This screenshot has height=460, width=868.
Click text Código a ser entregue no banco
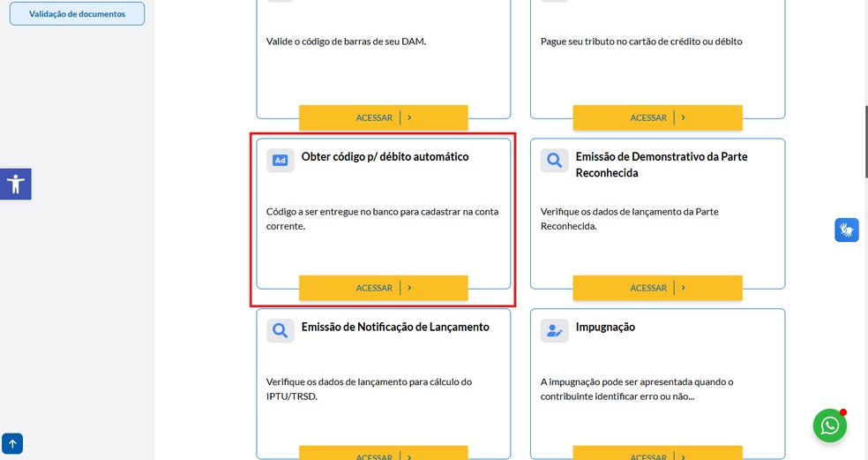[382, 219]
